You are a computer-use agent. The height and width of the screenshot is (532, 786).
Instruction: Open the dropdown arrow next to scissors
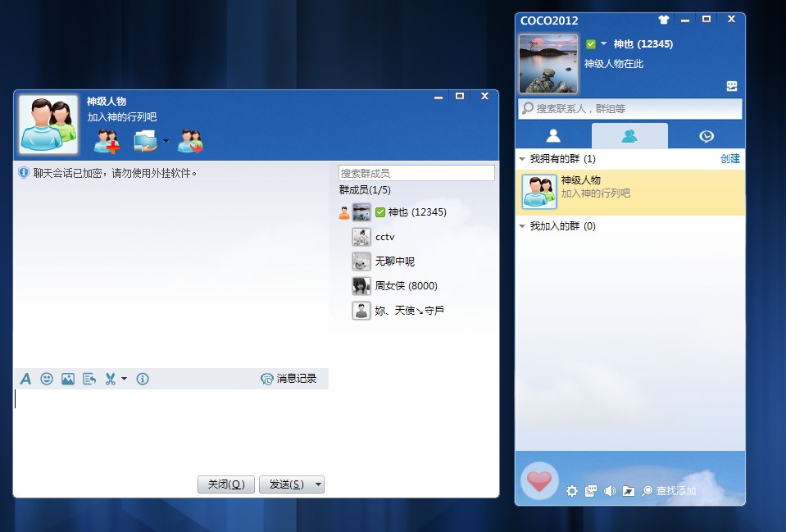125,379
